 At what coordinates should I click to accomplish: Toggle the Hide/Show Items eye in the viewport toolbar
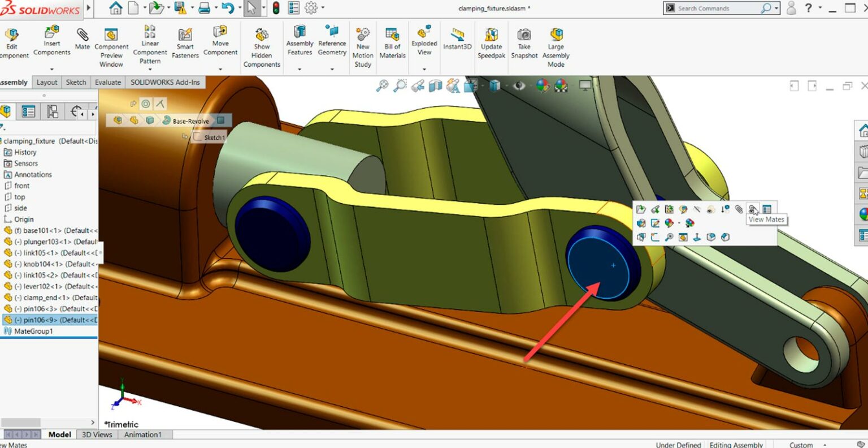click(x=519, y=85)
